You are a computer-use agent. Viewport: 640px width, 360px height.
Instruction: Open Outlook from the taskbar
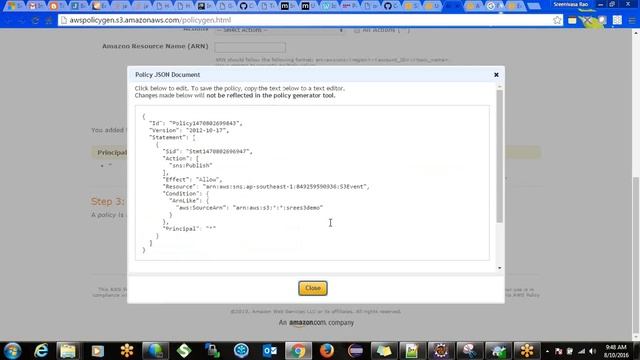click(x=269, y=351)
